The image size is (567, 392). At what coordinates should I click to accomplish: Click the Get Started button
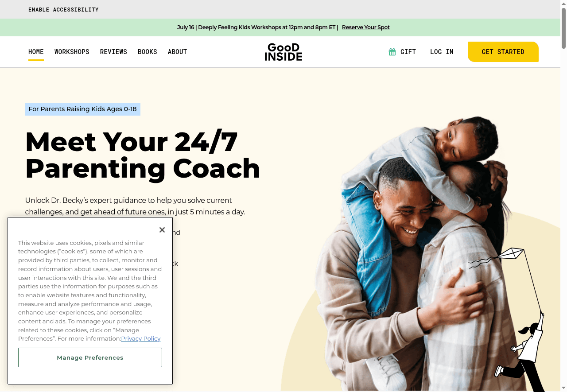(503, 52)
